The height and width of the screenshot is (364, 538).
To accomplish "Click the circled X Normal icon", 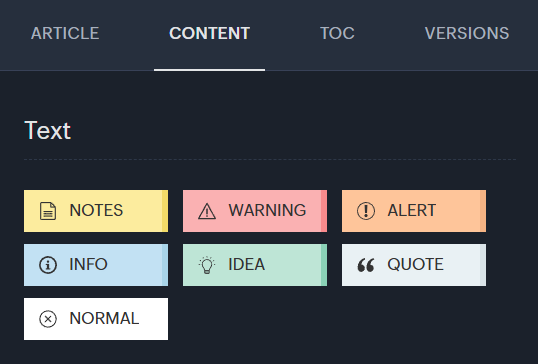I will click(x=48, y=319).
